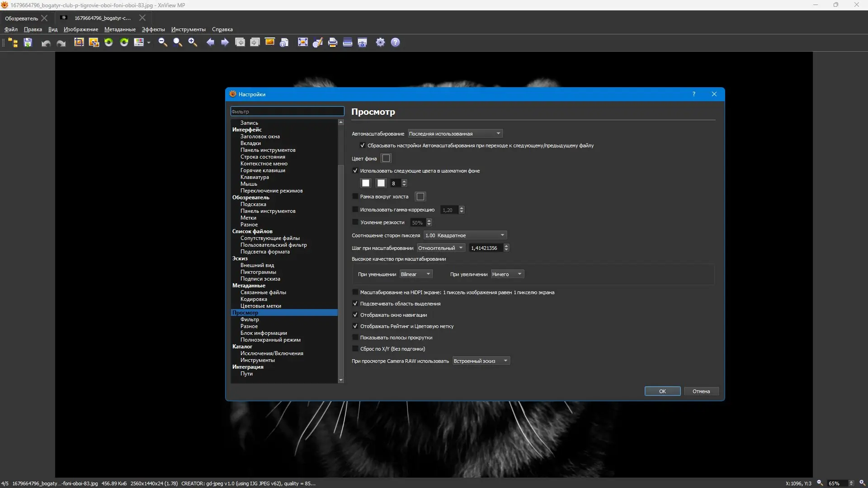
Task: Open the Инструменты menu
Action: [188, 29]
